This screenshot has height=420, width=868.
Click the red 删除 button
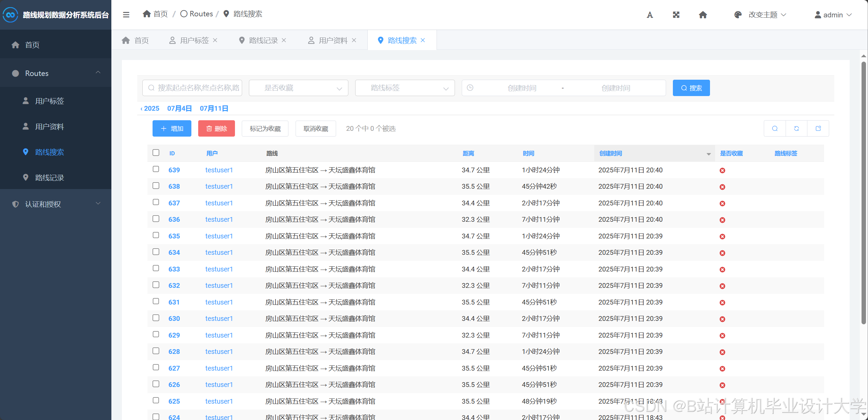click(217, 128)
